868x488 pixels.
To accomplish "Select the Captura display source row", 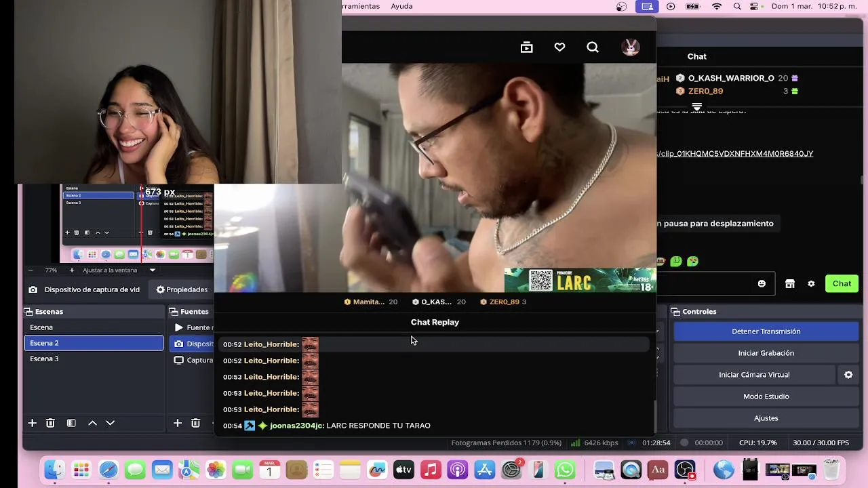I will point(192,360).
